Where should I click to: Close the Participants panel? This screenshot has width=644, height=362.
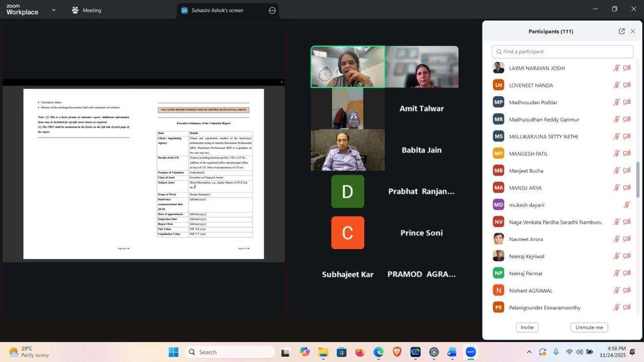tap(633, 31)
